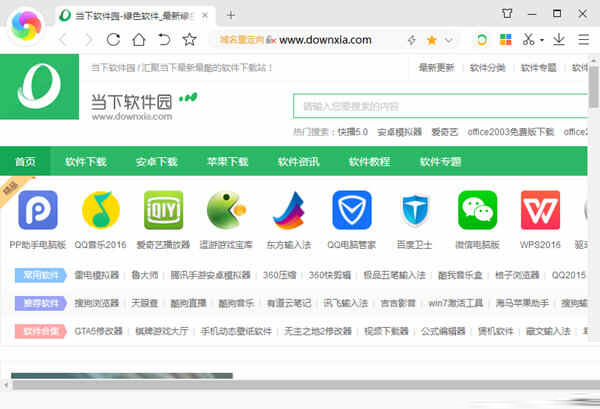Click hot search office2003免费版下载
This screenshot has height=409, width=600.
pos(510,132)
